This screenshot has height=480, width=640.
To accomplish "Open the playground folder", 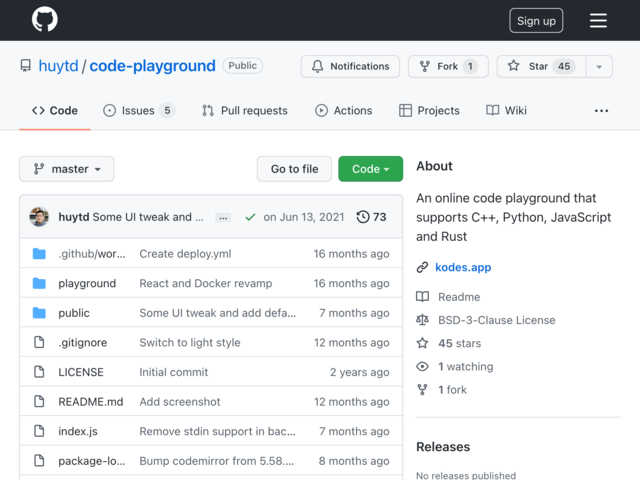I will coord(87,283).
